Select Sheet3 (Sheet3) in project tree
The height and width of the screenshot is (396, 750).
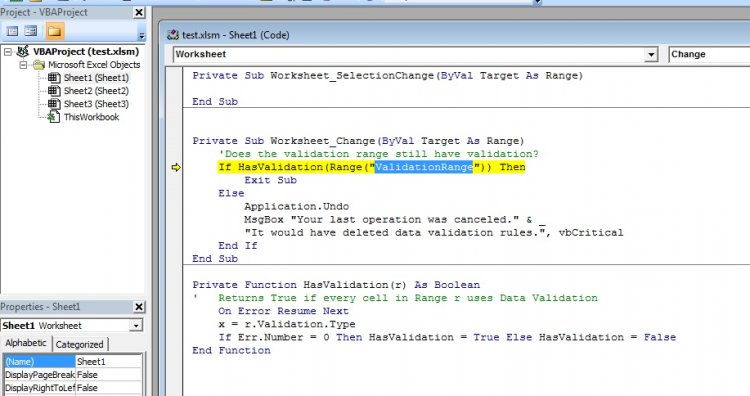(x=96, y=104)
